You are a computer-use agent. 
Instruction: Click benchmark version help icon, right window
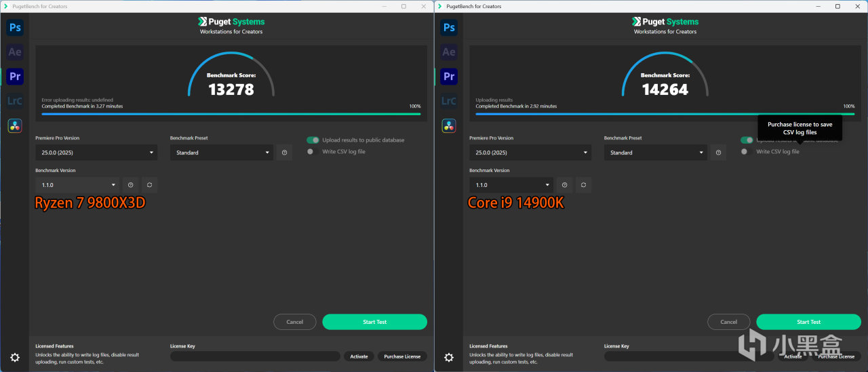[x=565, y=185]
